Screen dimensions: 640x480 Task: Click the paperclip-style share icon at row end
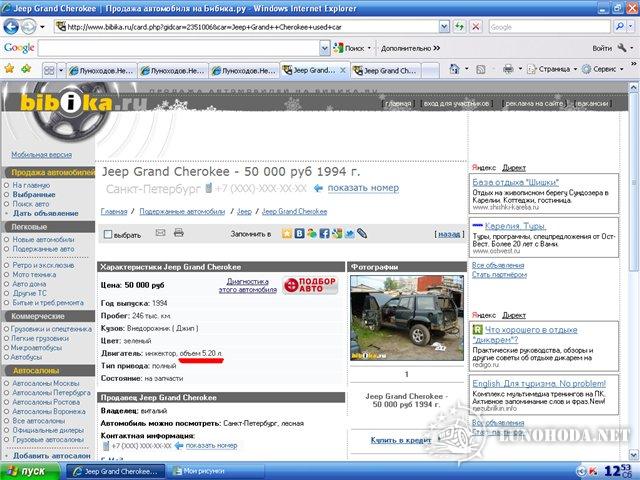362,233
